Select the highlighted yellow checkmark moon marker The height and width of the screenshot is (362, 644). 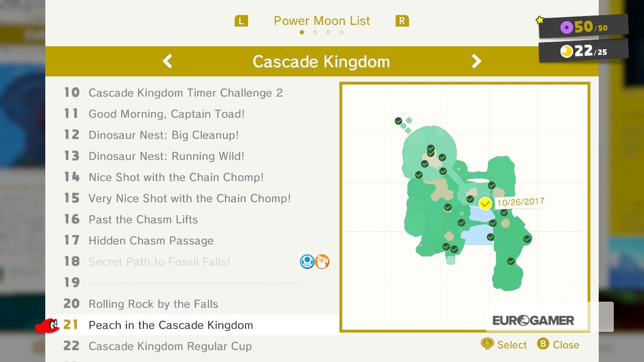coord(485,204)
